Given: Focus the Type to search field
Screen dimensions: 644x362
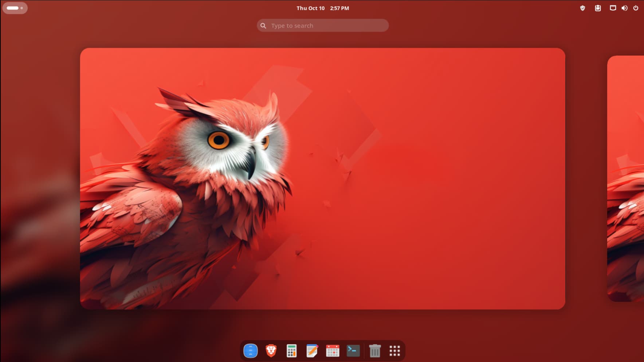Looking at the screenshot, I should (323, 26).
